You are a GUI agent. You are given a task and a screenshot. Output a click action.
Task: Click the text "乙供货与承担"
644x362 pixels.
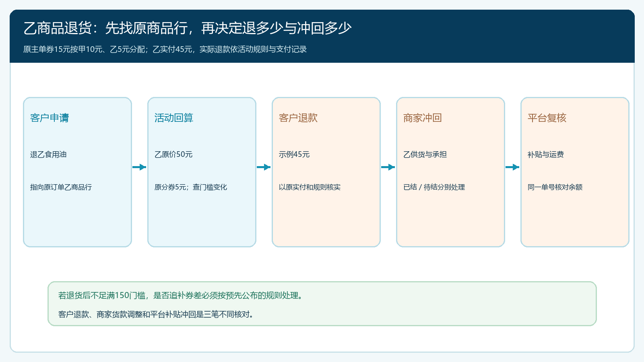[x=425, y=154]
